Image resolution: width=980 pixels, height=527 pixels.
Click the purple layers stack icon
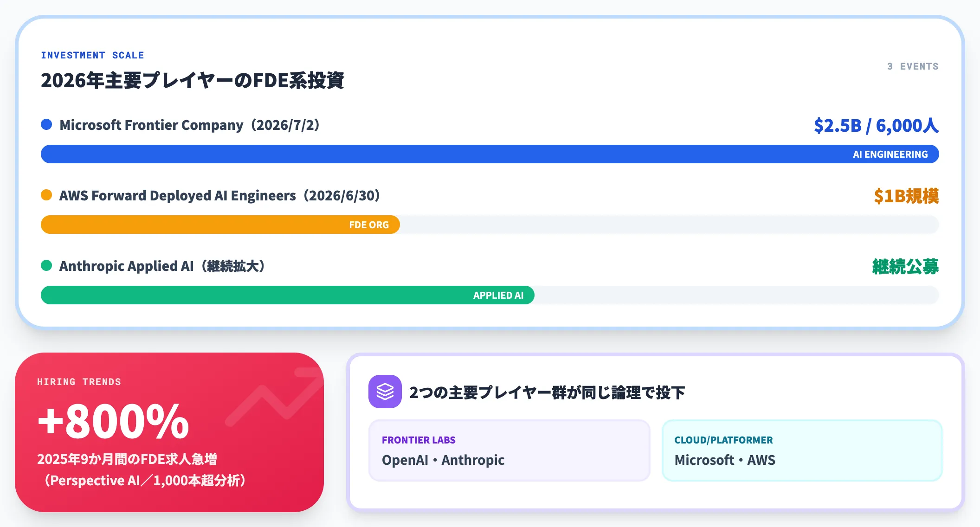point(385,392)
